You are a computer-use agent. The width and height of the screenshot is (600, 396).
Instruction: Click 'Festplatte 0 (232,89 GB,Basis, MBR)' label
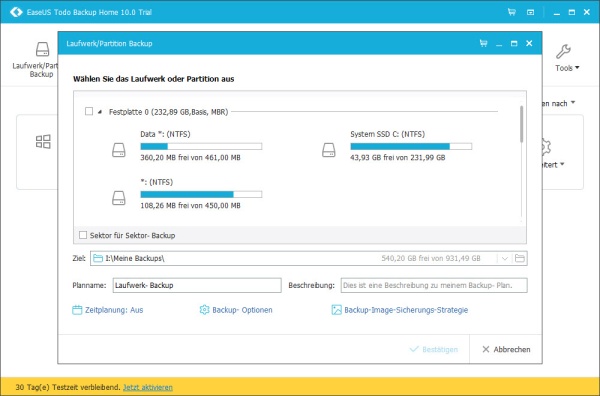point(168,112)
